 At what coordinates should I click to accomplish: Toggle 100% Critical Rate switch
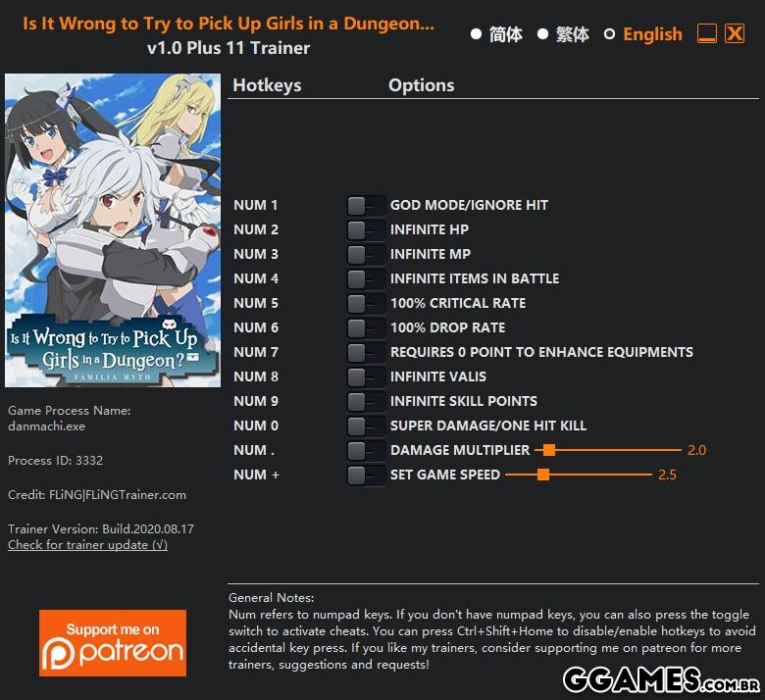point(366,304)
